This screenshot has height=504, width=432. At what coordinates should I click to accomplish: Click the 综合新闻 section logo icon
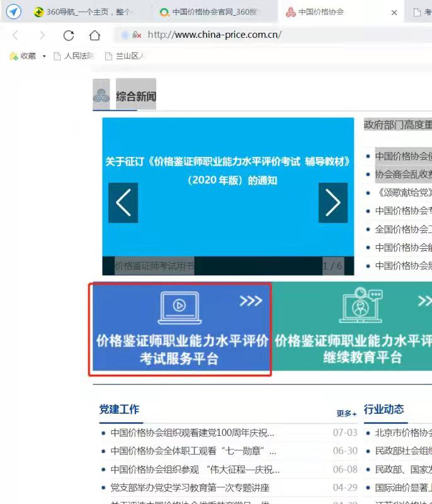click(101, 95)
